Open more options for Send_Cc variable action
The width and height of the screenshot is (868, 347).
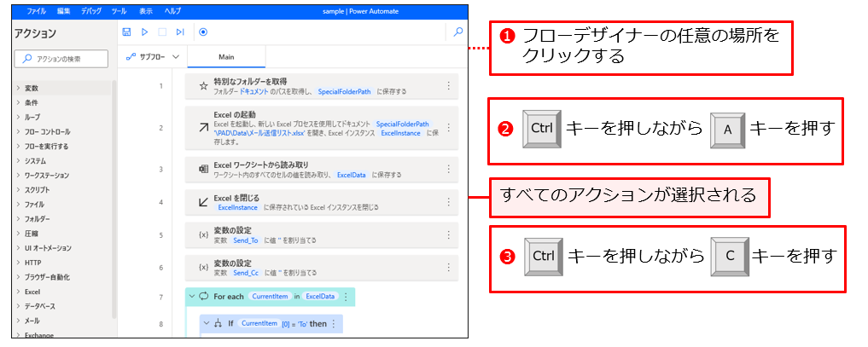click(448, 268)
